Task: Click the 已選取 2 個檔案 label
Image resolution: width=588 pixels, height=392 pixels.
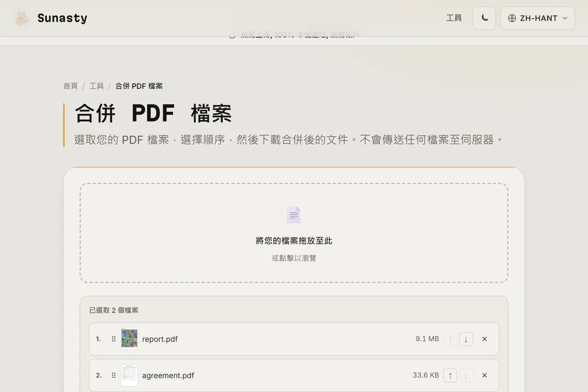Action: (x=114, y=310)
